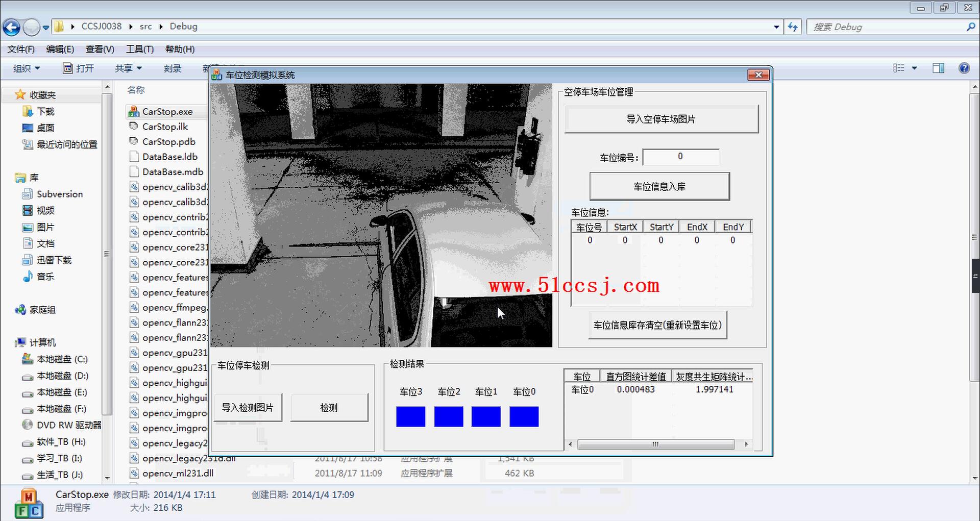980x521 pixels.
Task: Open the 查看(V) menu in Explorer
Action: coord(100,49)
